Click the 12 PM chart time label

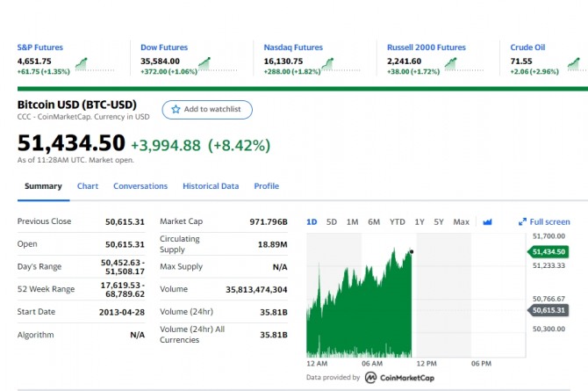[427, 364]
